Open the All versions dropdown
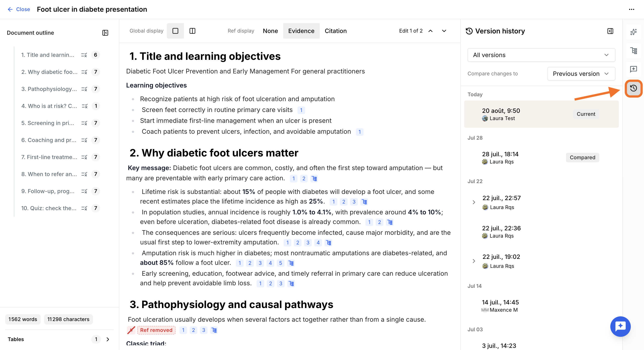Screen dimensions: 644x350 (x=541, y=55)
